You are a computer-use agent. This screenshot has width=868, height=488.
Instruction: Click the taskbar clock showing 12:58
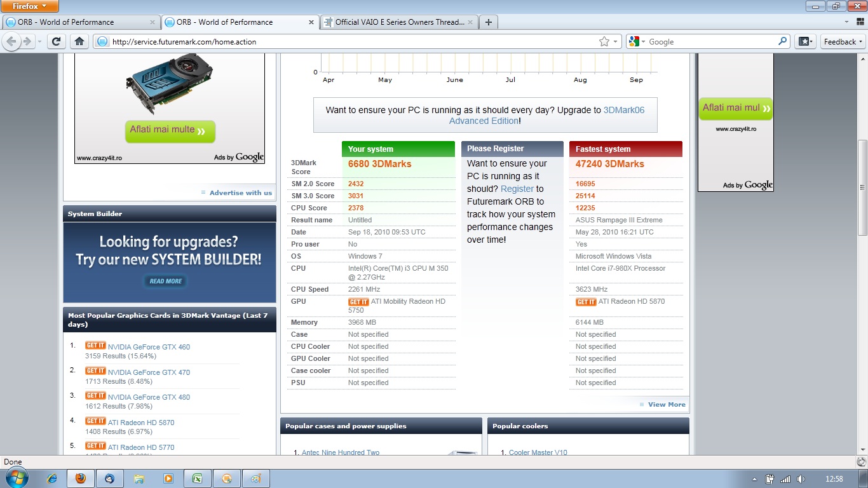(x=834, y=479)
